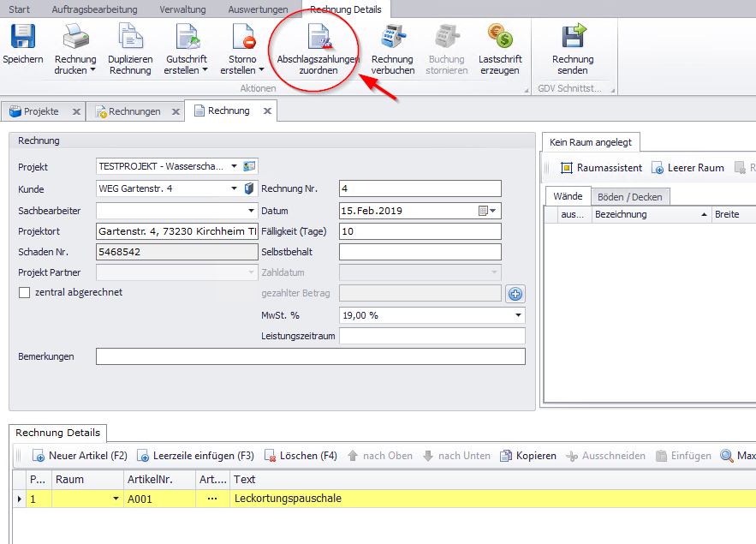Click the Duplizieren Rechnung icon
The width and height of the screenshot is (756, 544).
(x=130, y=39)
